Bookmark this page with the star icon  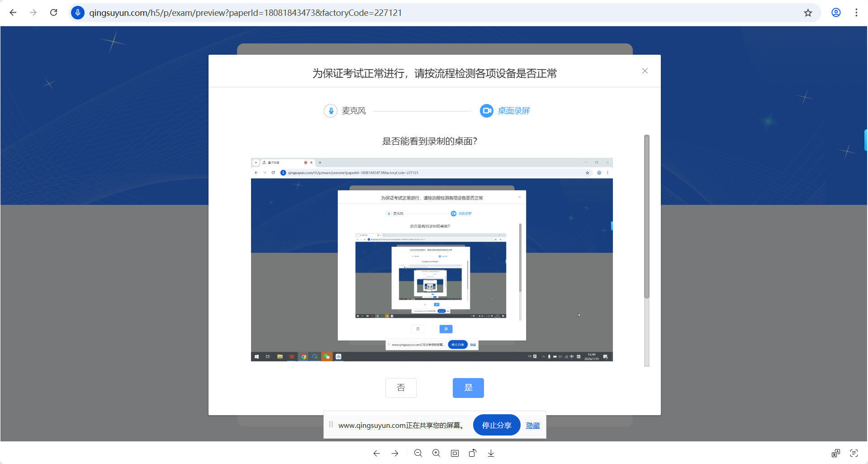click(808, 13)
